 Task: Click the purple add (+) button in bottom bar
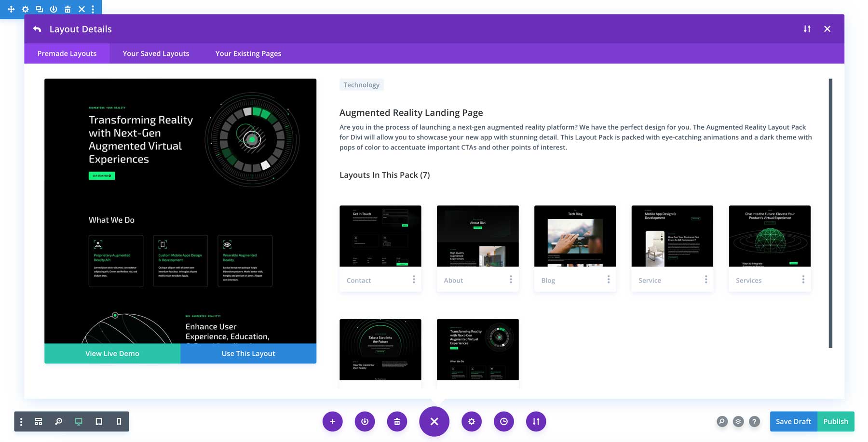pyautogui.click(x=332, y=421)
